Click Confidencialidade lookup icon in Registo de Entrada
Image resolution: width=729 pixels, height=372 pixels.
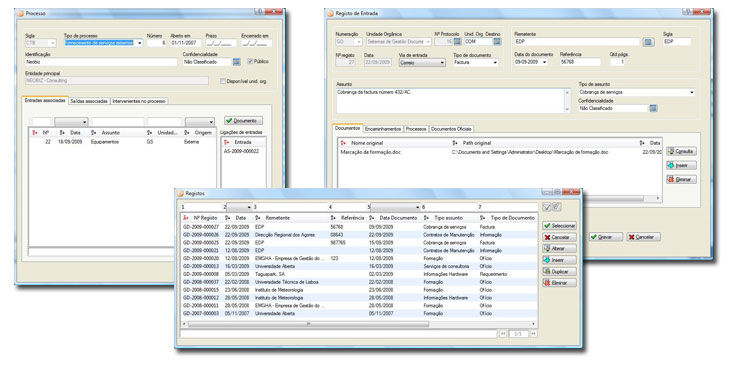[653, 108]
